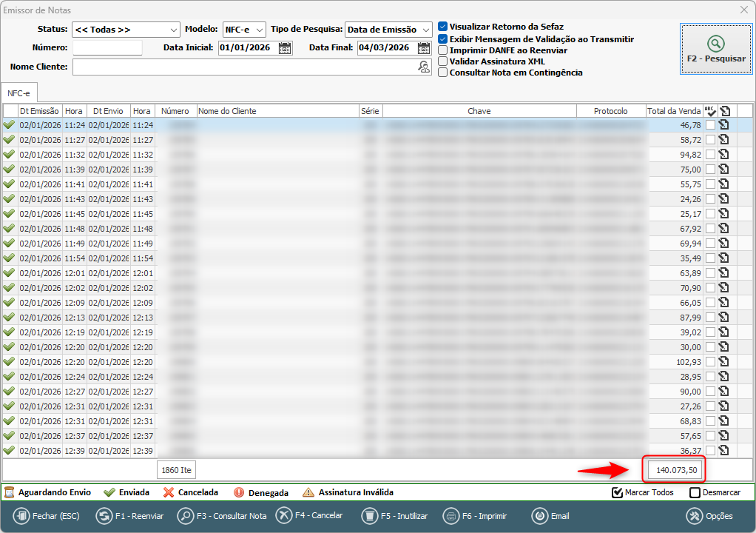756x533 pixels.
Task: Click F4 - Cancelar icon button
Action: [x=284, y=516]
